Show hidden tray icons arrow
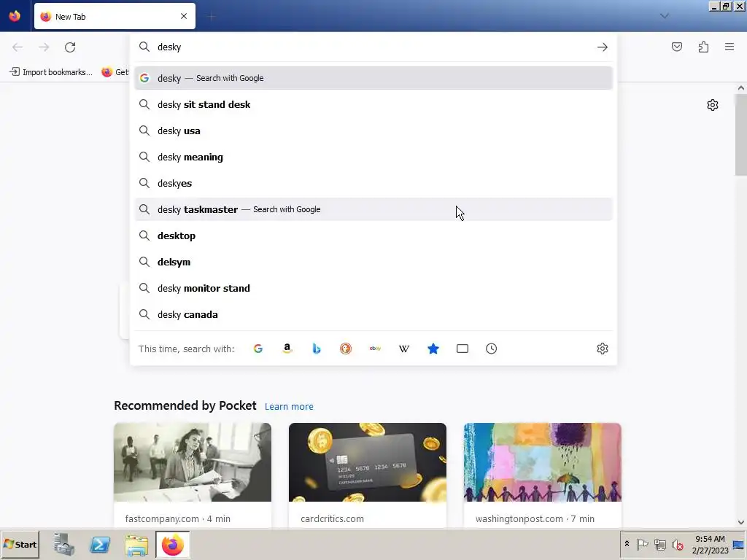747x560 pixels. click(x=627, y=544)
